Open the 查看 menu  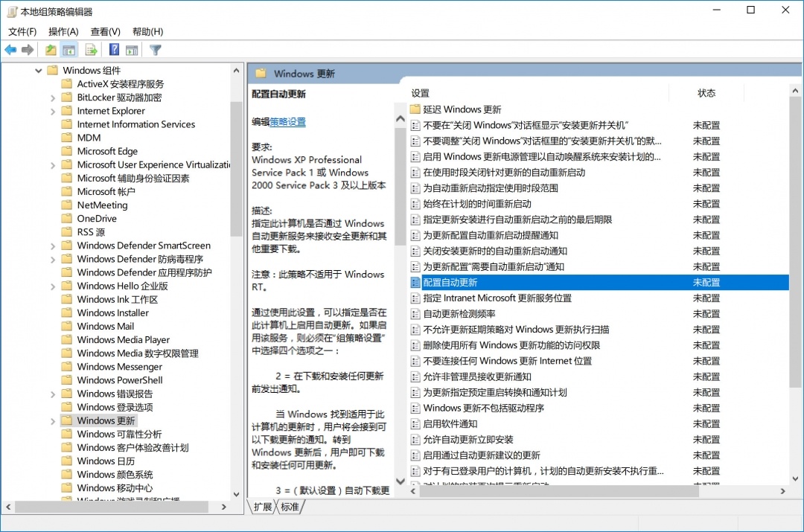pyautogui.click(x=105, y=31)
